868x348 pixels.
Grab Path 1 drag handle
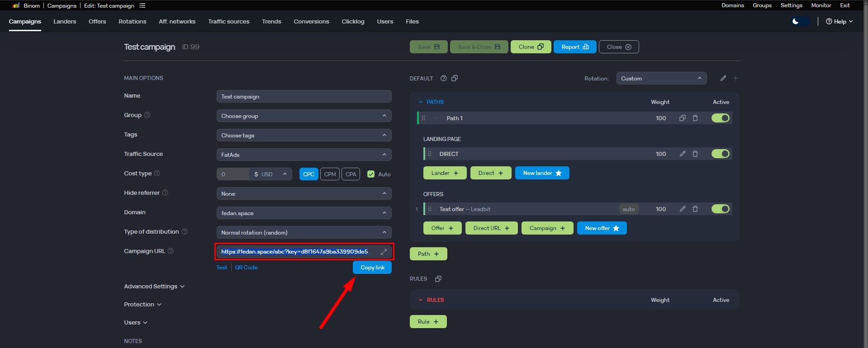(x=423, y=118)
